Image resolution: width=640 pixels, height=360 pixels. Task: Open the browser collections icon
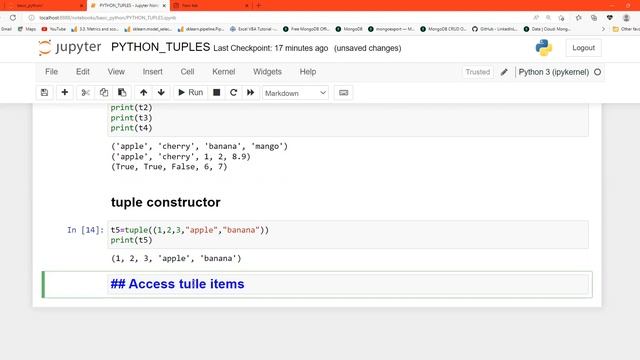point(594,18)
